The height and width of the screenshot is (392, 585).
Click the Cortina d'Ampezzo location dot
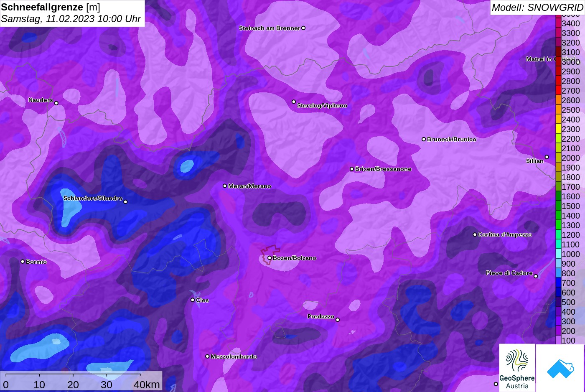[x=475, y=234]
